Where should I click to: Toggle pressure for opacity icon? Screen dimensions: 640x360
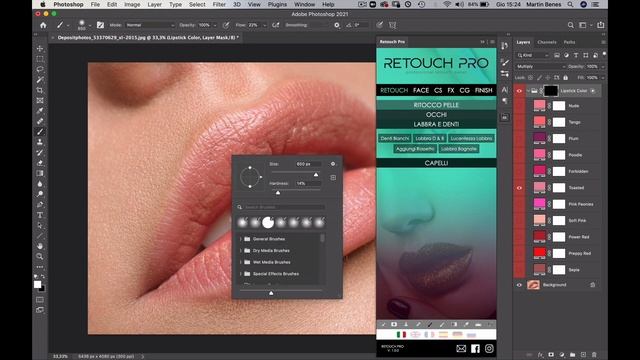226,25
